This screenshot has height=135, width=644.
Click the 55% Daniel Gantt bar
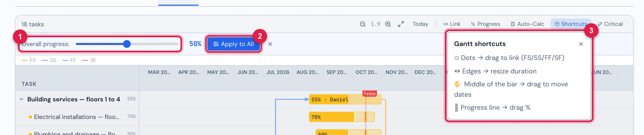click(x=345, y=100)
